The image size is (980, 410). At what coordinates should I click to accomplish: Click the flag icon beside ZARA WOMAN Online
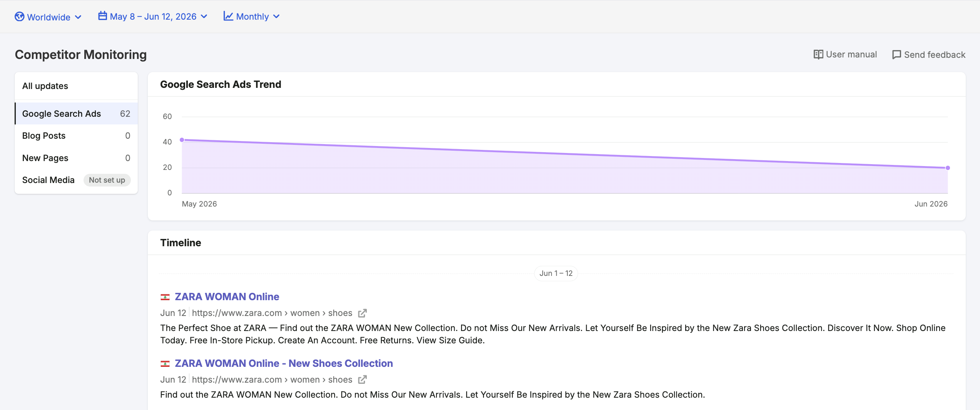(x=165, y=297)
